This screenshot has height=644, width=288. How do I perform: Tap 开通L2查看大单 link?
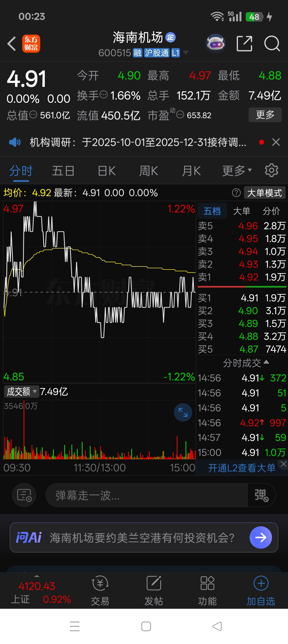pos(242,468)
